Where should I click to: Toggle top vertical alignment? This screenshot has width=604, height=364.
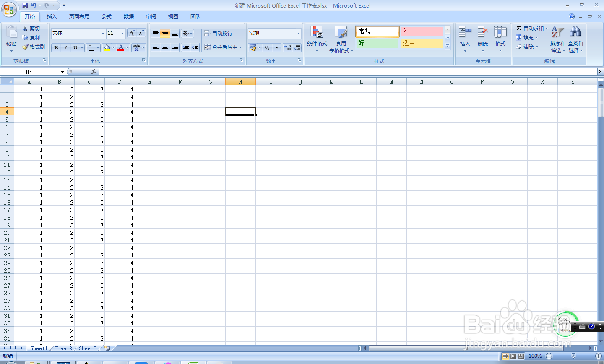click(x=156, y=33)
